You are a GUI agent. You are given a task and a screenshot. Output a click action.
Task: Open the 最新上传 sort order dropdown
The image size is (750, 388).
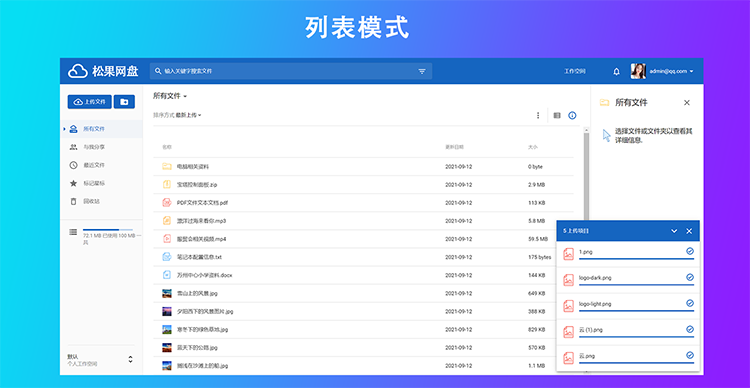[x=188, y=115]
